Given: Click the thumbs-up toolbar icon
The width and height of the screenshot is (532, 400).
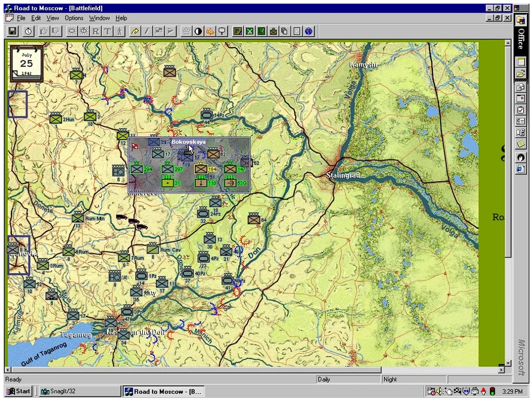Looking at the screenshot, I should pyautogui.click(x=44, y=32).
